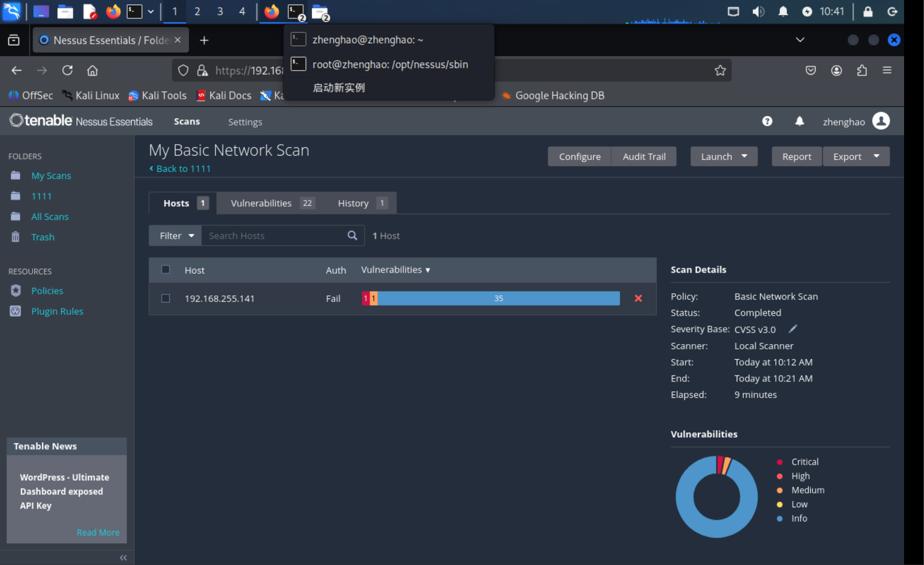Screen dimensions: 924x565
Task: Click the Nessus help question mark icon
Action: (767, 121)
